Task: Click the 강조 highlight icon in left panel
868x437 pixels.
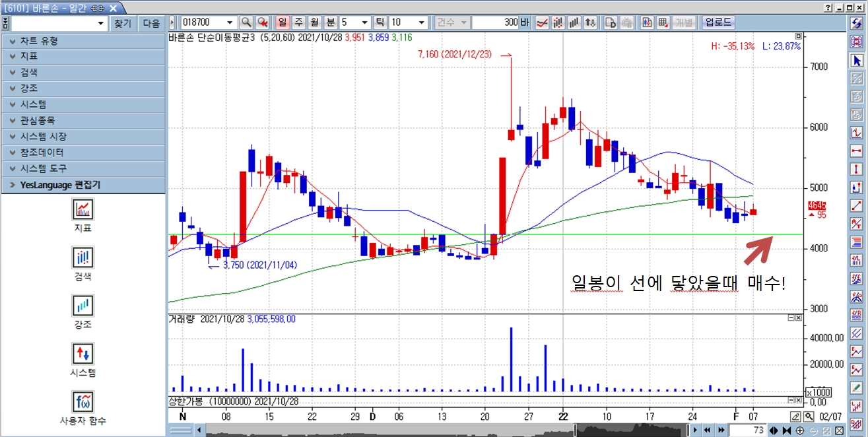Action: 83,306
